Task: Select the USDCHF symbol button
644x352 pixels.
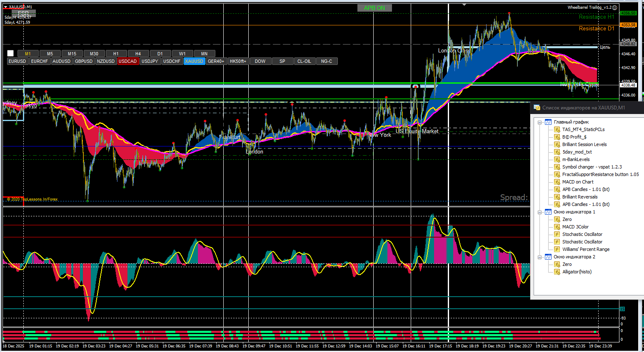Action: click(x=172, y=61)
